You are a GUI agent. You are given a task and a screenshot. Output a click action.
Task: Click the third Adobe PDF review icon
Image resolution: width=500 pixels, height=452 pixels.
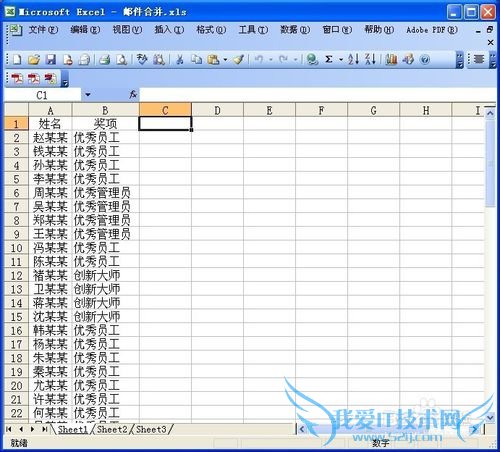pos(50,79)
